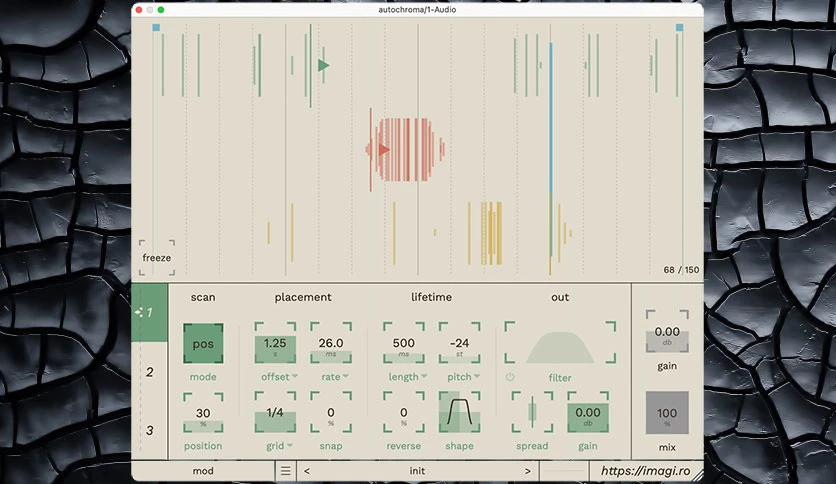The height and width of the screenshot is (484, 836).
Task: Click the scan section label
Action: point(203,297)
